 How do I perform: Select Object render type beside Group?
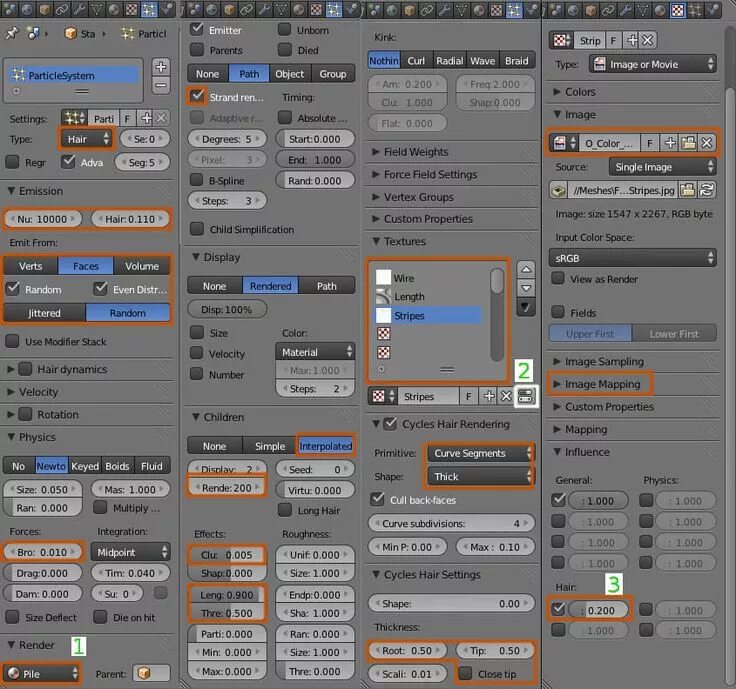pyautogui.click(x=290, y=74)
